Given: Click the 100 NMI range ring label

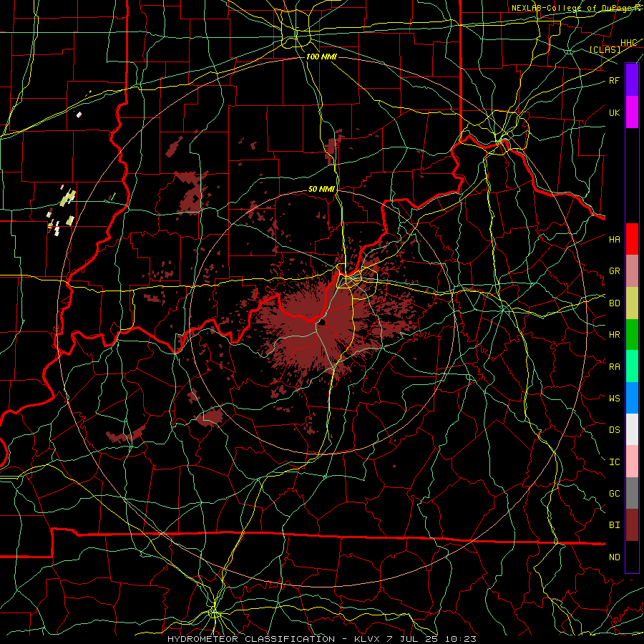Looking at the screenshot, I should pyautogui.click(x=321, y=57).
